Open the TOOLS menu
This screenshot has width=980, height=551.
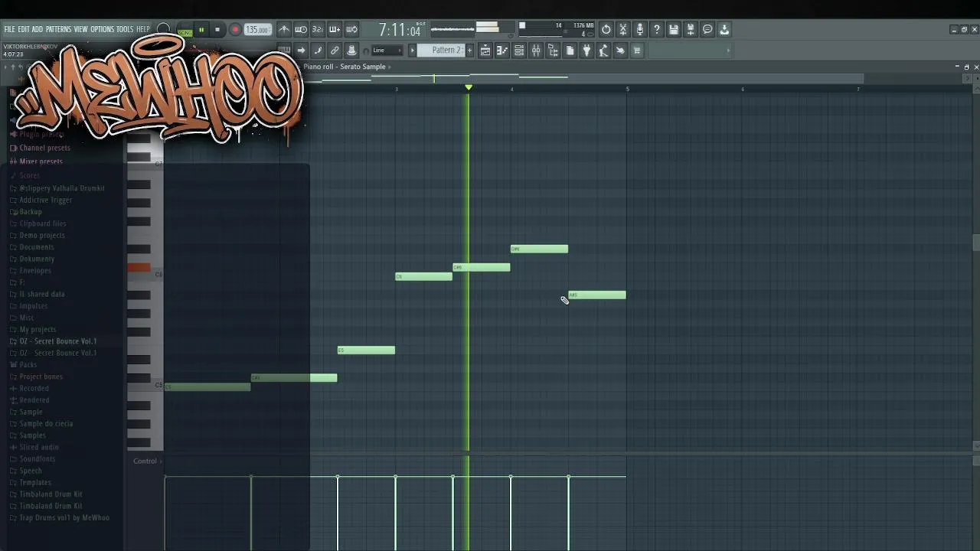125,30
